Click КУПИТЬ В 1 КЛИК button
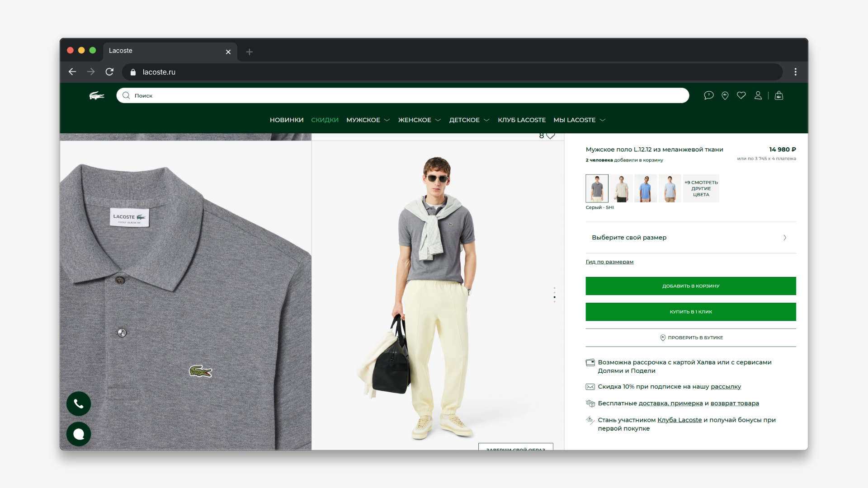 click(x=691, y=312)
